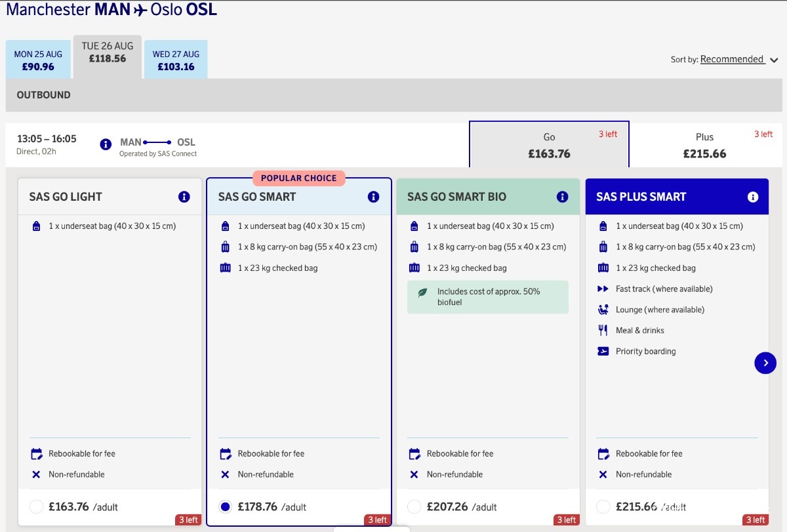Click 'Includes cost of approx. 50% biofuel' note
Screen dimensions: 787x532
[488, 297]
